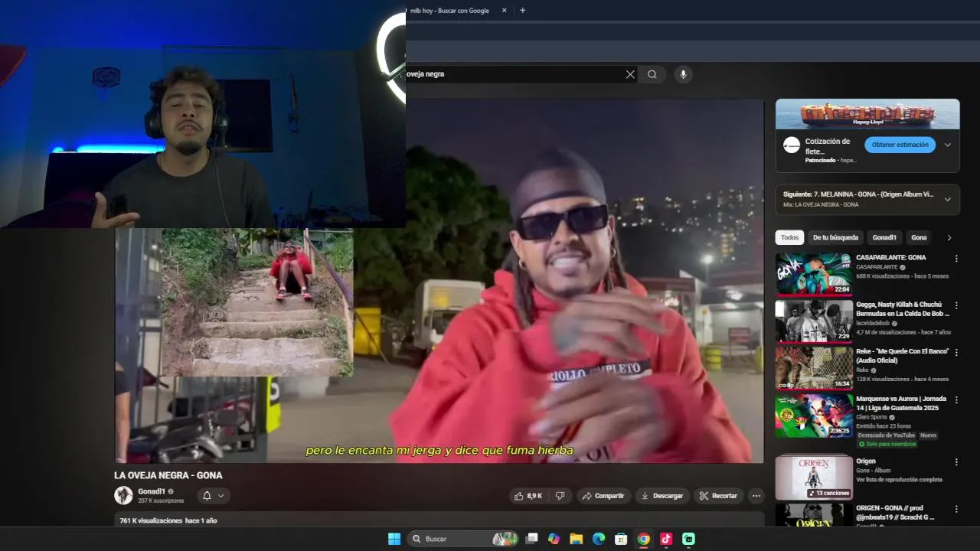
Task: Click the 'Solo para miembros' badge
Action: (887, 444)
